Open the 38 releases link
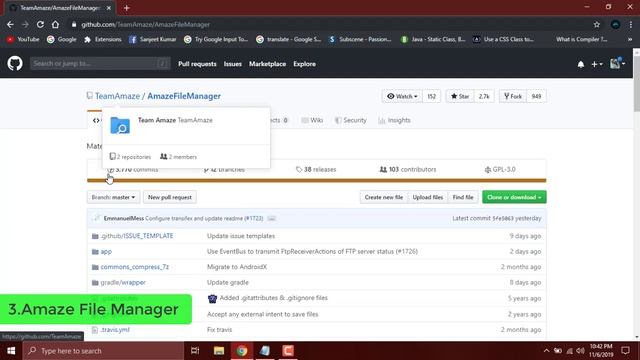Viewport: 640px width, 360px height. pyautogui.click(x=316, y=169)
